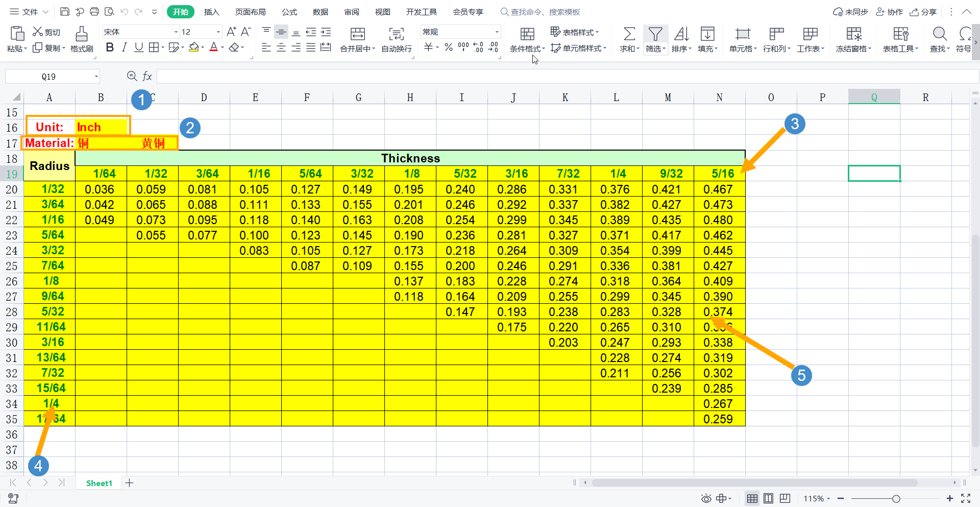980x507 pixels.
Task: Enable left horizontal alignment
Action: click(266, 47)
